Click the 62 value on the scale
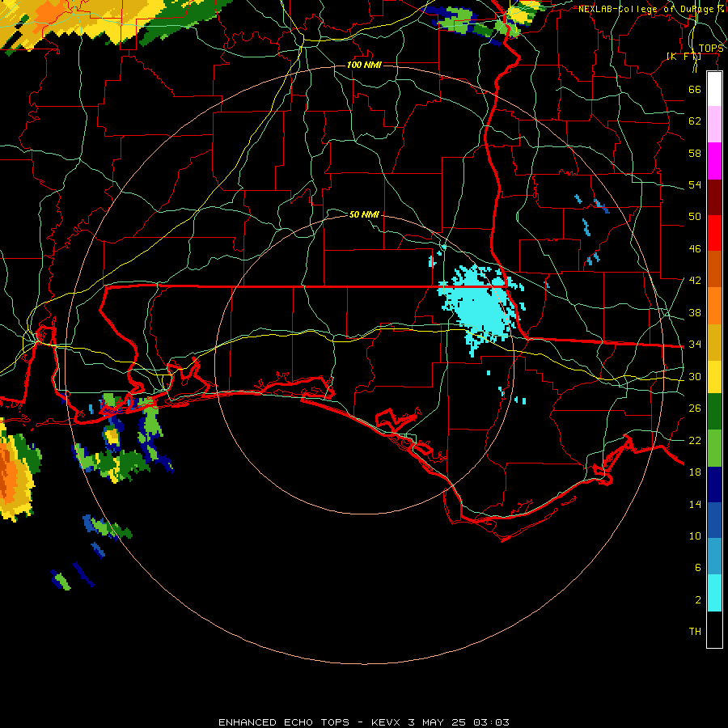Image resolution: width=728 pixels, height=728 pixels. click(695, 121)
